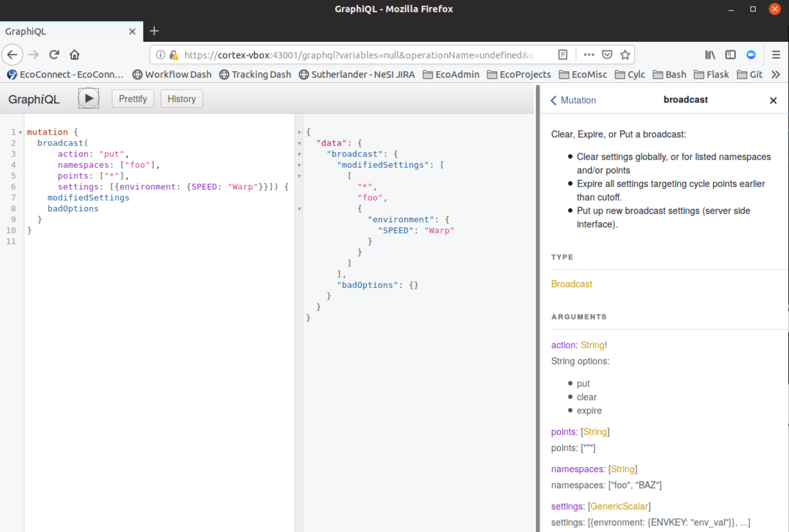Collapse the "broadcast" result fold arrow
The image size is (789, 532).
click(x=299, y=154)
